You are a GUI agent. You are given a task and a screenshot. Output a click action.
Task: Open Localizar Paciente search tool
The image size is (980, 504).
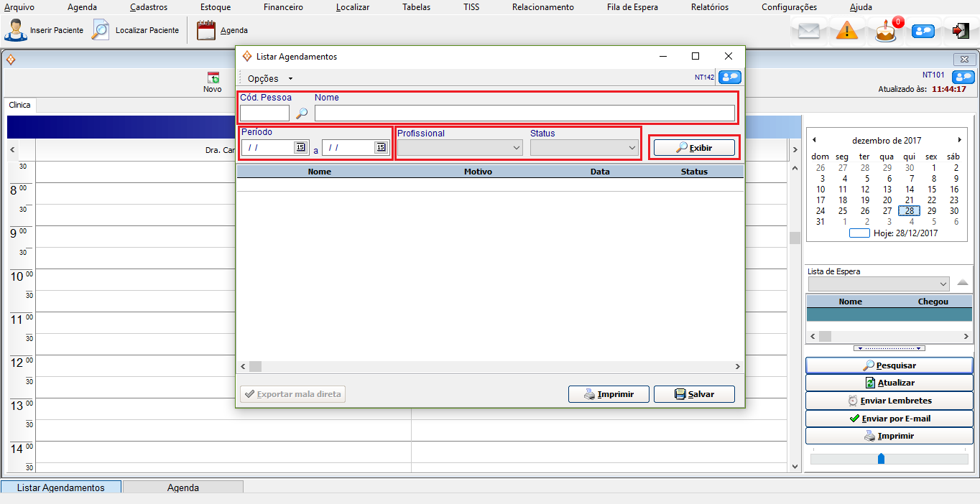[x=101, y=31]
